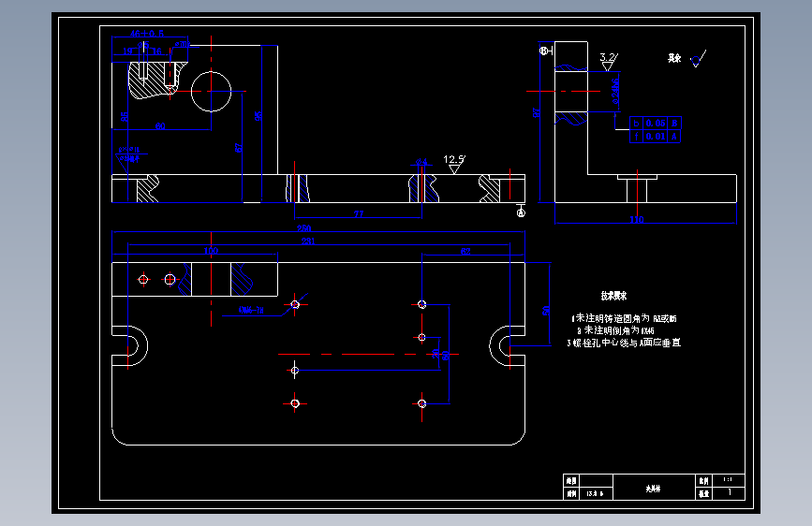The image size is (812, 526).
Task: Click the large circle in front view
Action: tap(211, 92)
